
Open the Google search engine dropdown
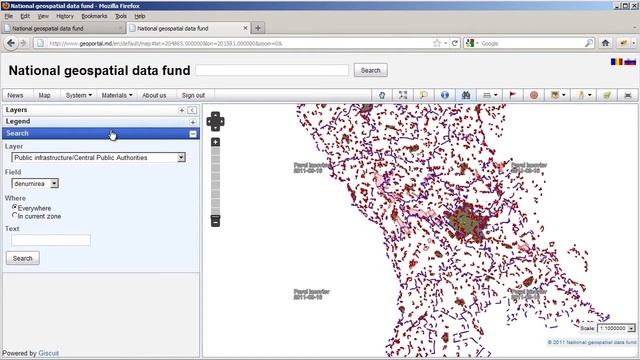[472, 43]
